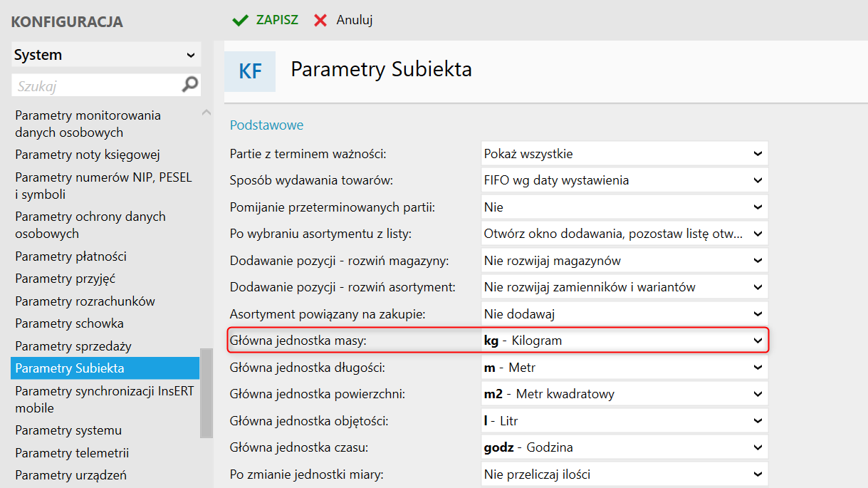This screenshot has width=868, height=488.
Task: Open the System category dropdown
Action: [x=106, y=55]
